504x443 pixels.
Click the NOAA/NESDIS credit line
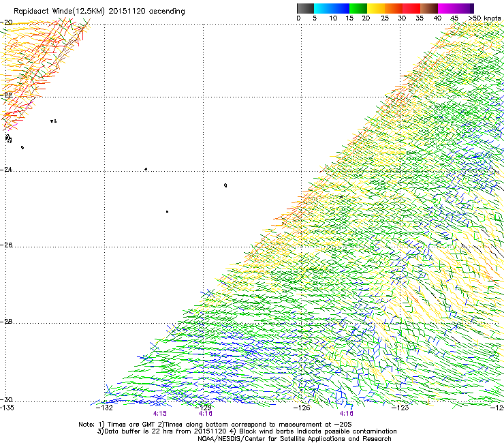[x=294, y=439]
